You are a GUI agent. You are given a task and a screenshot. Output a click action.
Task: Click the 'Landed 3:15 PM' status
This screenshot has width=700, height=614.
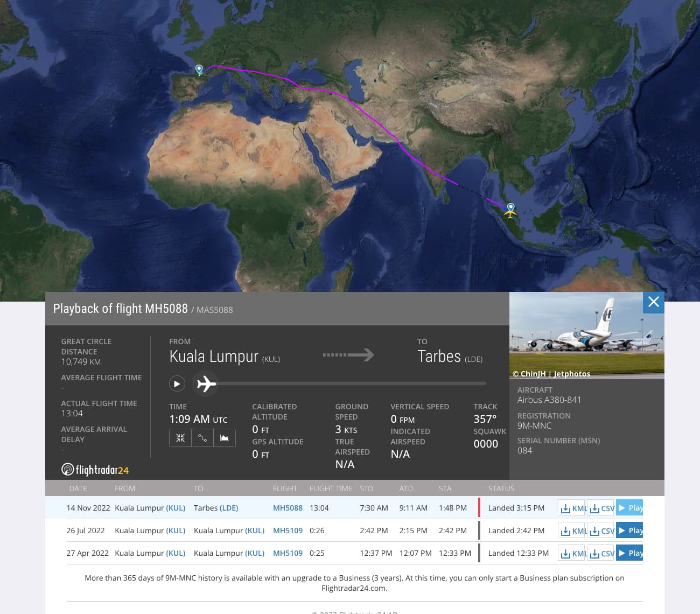point(516,508)
